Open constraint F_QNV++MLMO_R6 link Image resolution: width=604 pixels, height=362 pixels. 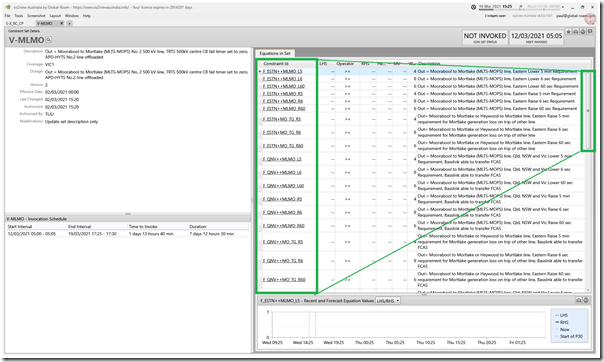tap(282, 213)
